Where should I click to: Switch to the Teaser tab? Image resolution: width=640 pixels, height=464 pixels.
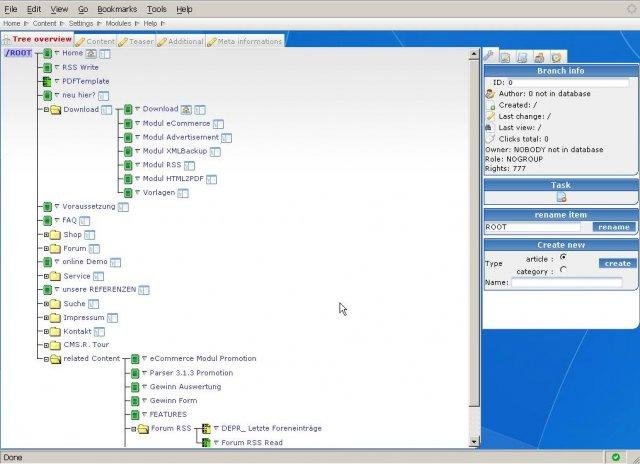click(136, 41)
